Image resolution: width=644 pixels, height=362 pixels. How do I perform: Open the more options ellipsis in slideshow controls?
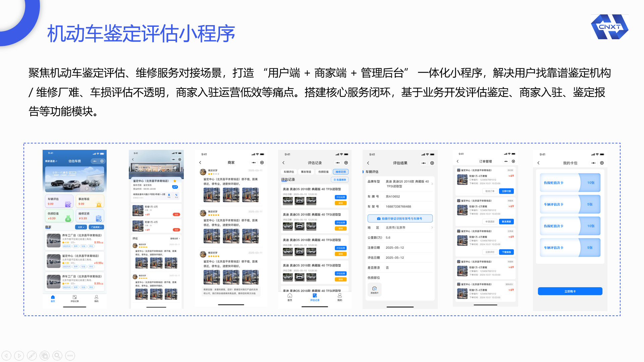click(x=70, y=356)
